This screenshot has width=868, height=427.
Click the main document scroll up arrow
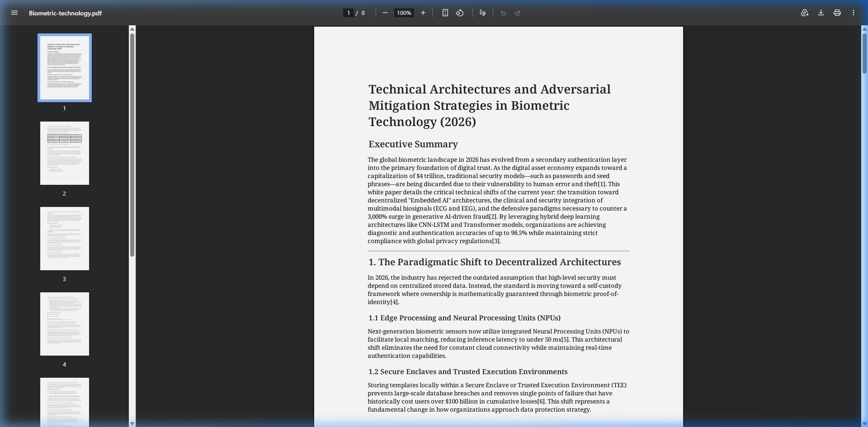coord(864,29)
